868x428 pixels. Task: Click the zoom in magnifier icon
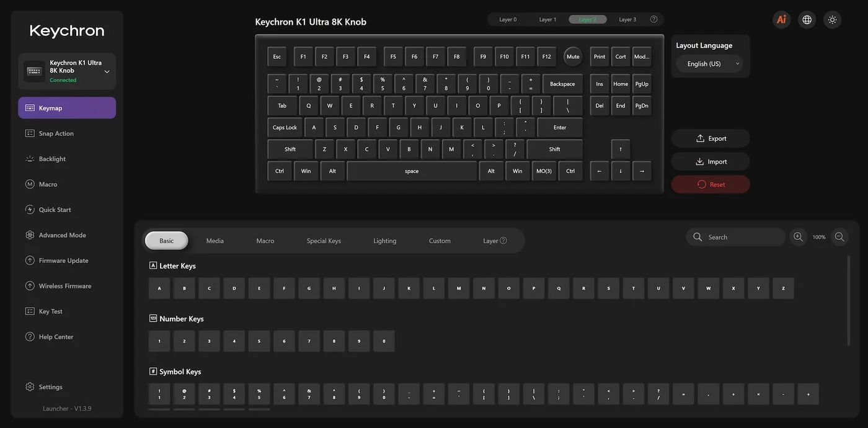[798, 237]
